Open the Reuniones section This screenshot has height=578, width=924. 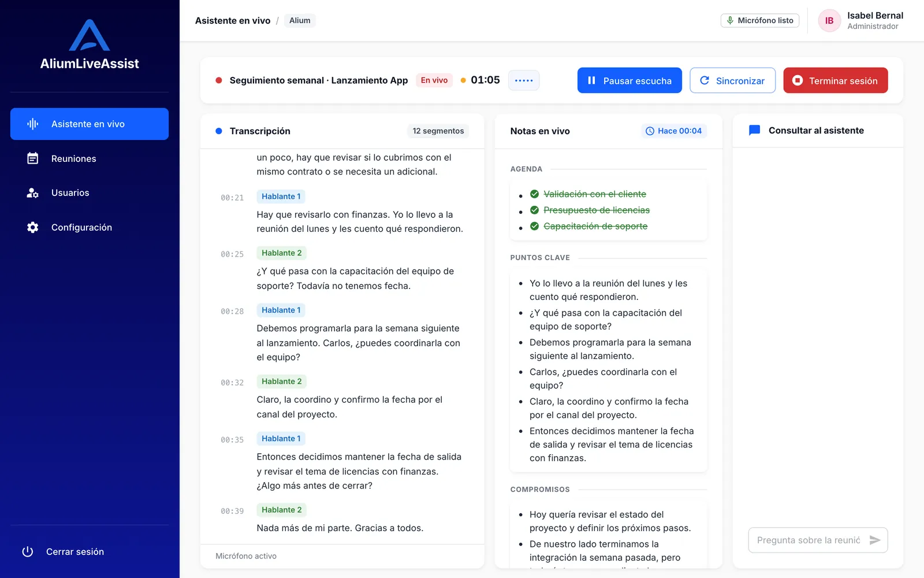point(90,158)
